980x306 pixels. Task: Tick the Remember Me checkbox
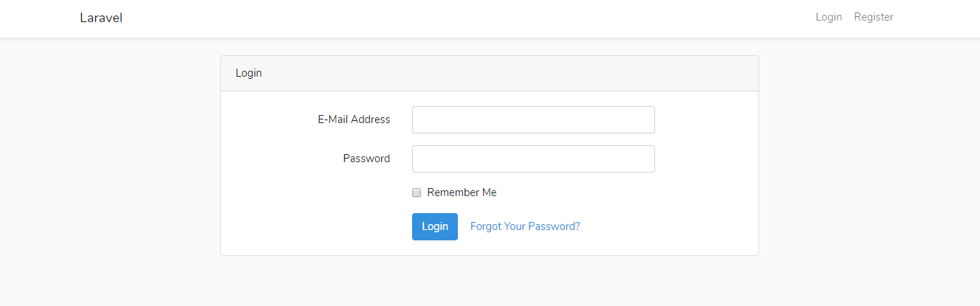point(417,192)
